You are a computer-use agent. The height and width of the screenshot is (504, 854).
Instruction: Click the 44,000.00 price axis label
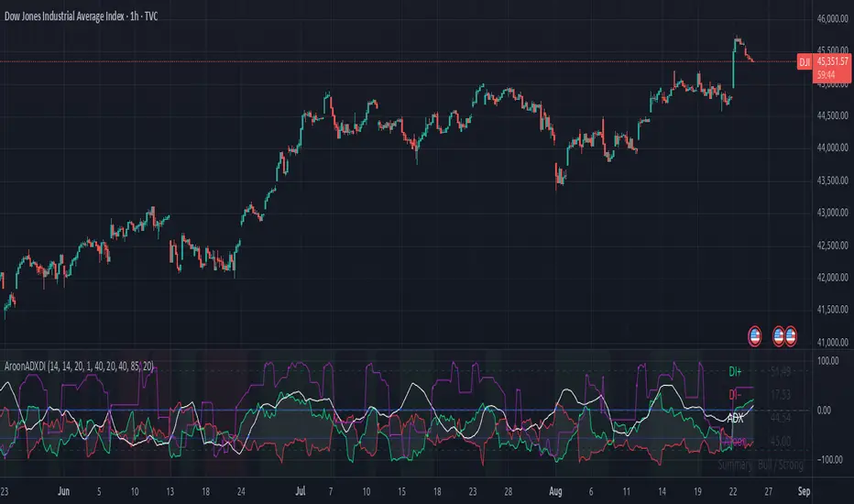832,148
